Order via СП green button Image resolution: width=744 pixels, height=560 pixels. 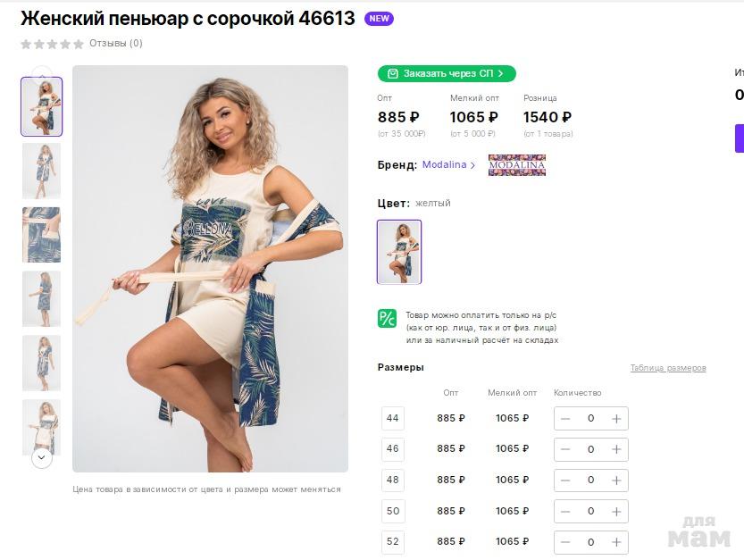(447, 73)
